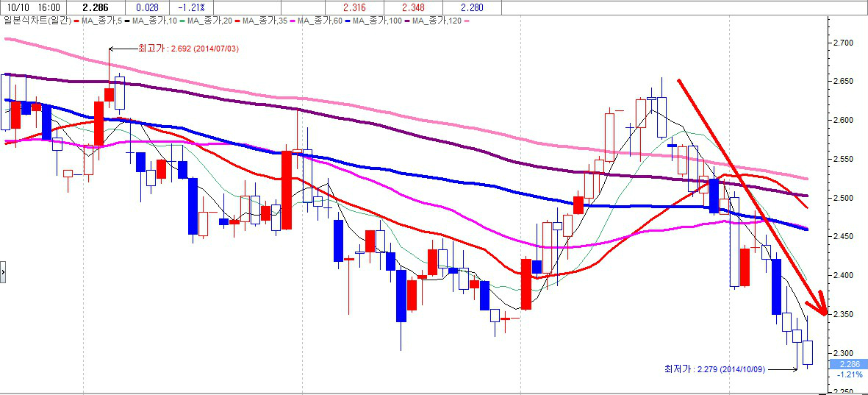Click the green legend color marker
Screen dimensions: 868x395
click(182, 21)
